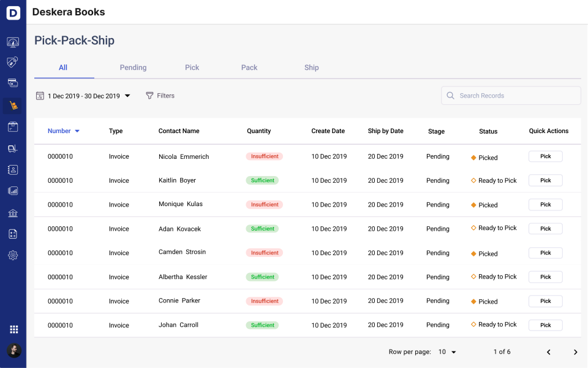Sort by the Number column arrow
Screen dimensions: 588x368
coord(77,131)
